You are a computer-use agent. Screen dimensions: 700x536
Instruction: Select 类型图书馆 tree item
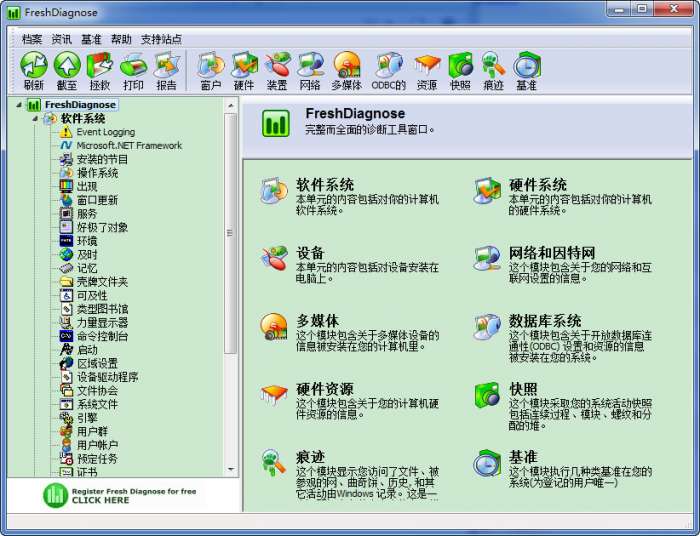click(x=103, y=309)
